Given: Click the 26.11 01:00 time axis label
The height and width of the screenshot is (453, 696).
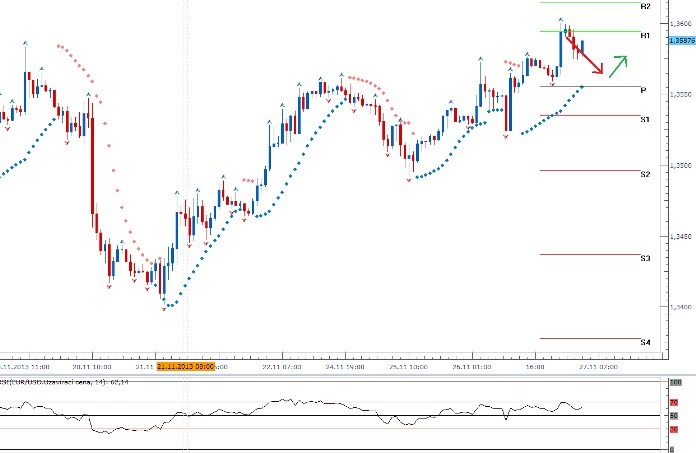Looking at the screenshot, I should [x=472, y=367].
